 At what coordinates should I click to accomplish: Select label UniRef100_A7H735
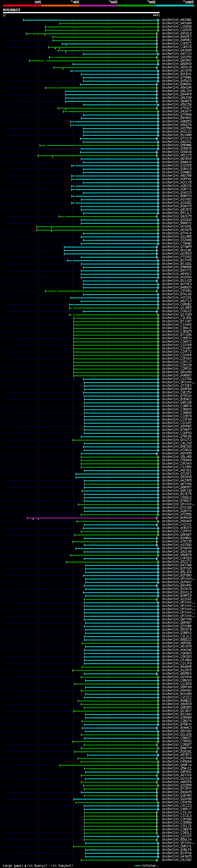(176, 542)
